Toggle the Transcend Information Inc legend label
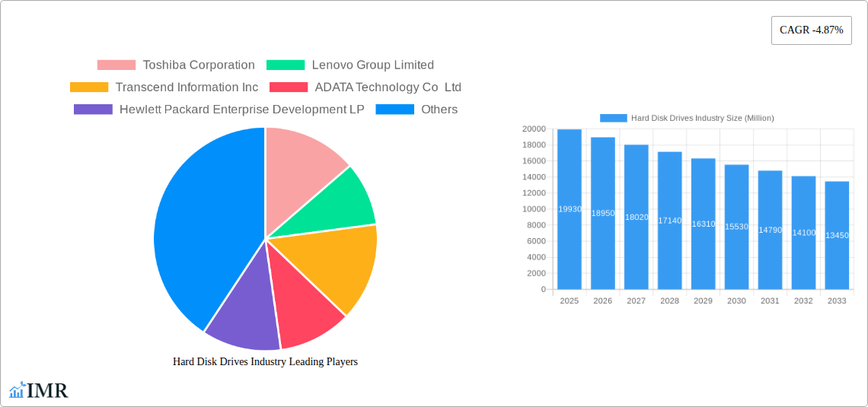The width and height of the screenshot is (868, 407). [x=187, y=87]
